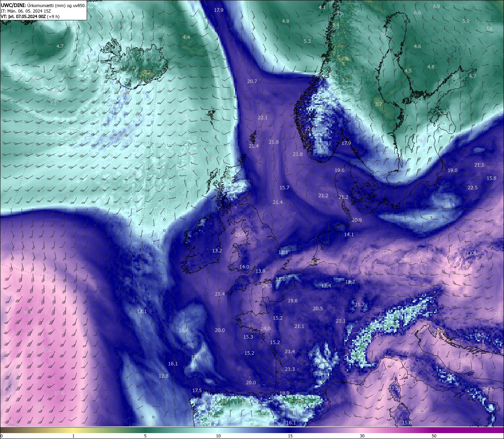Select the color scale label 10
Image resolution: width=504 pixels, height=439 pixels.
point(218,436)
